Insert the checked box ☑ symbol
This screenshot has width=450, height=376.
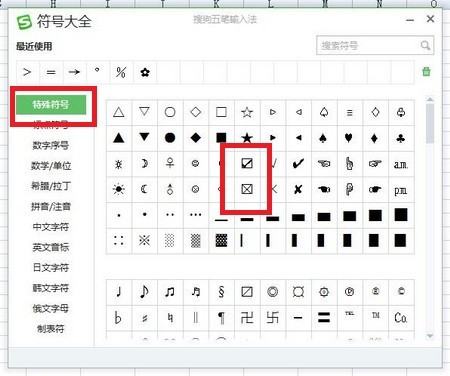pos(247,163)
